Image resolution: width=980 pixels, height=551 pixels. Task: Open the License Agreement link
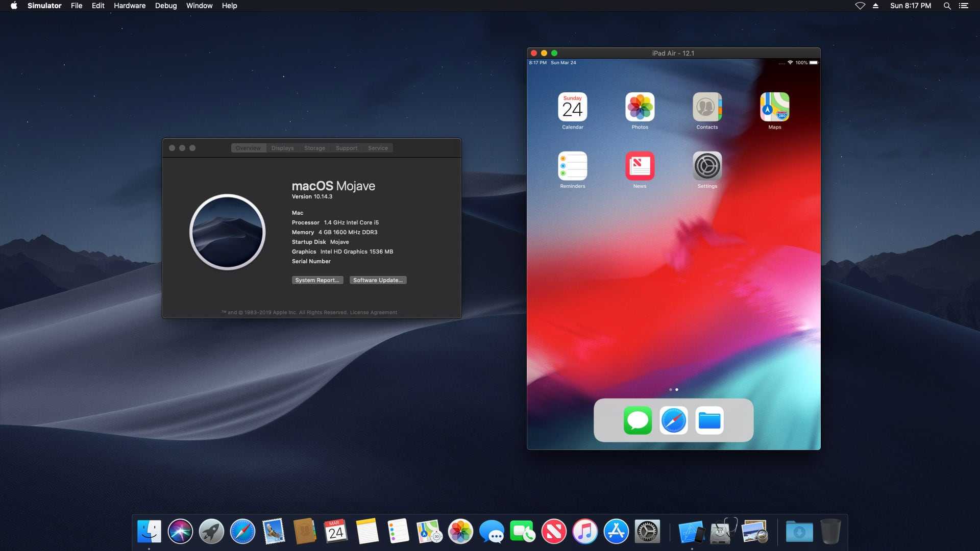tap(373, 312)
